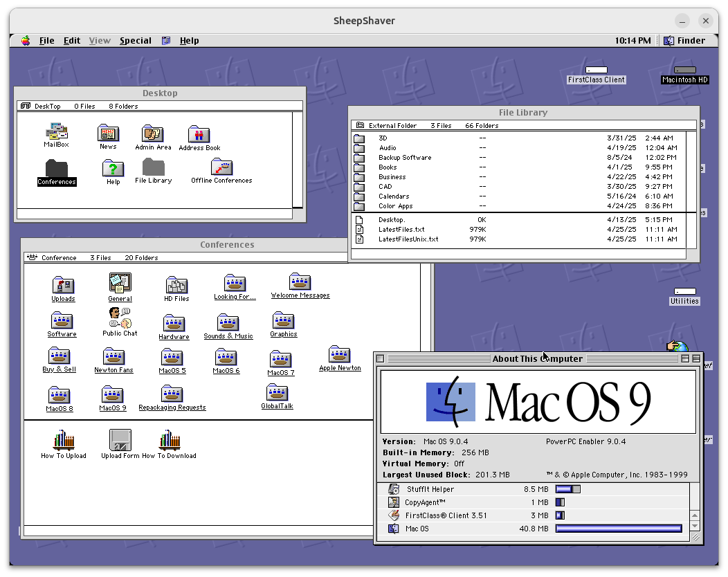
Task: Open the Special menu
Action: pos(136,40)
